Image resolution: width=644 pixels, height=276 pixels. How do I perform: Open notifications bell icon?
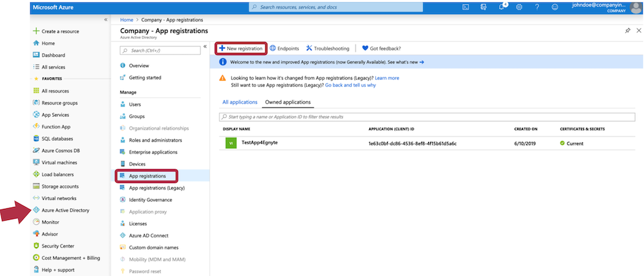[502, 7]
